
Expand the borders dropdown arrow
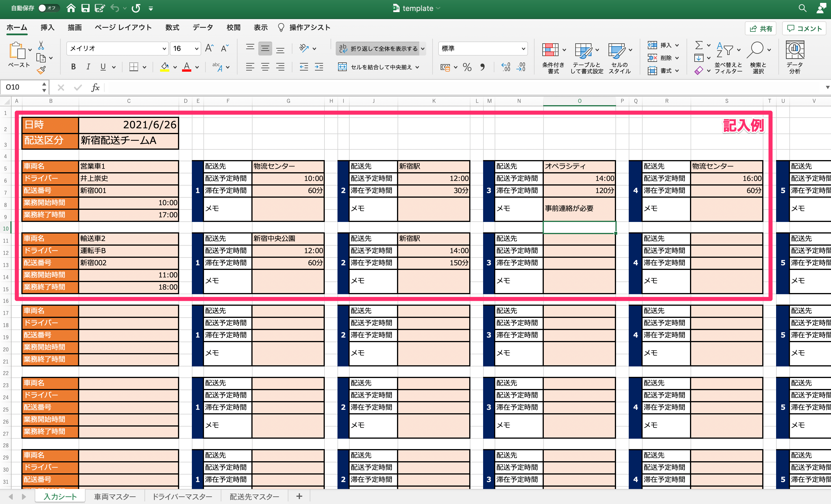click(144, 67)
